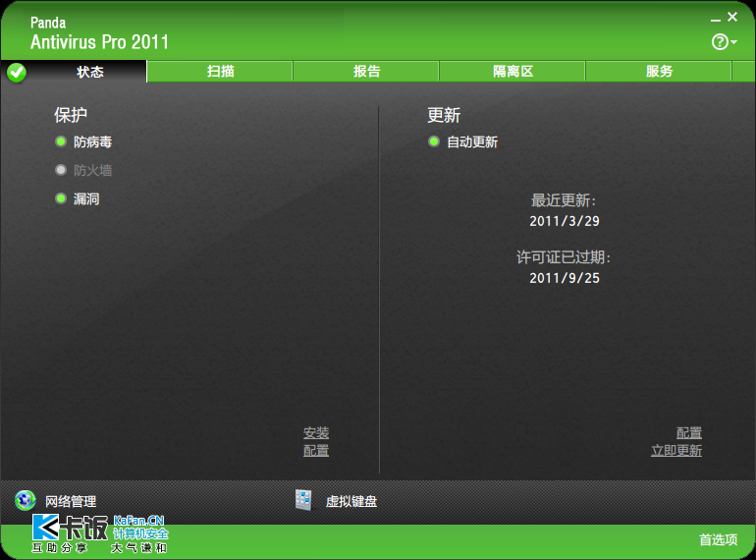This screenshot has width=756, height=560.
Task: Open the 报告 tab
Action: pyautogui.click(x=366, y=72)
